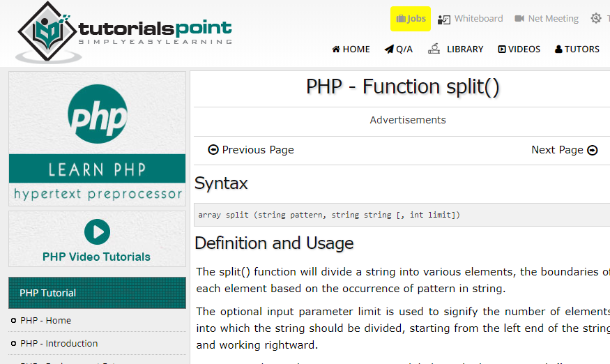Open the Whiteboard link
This screenshot has height=364, width=610.
[x=478, y=19]
